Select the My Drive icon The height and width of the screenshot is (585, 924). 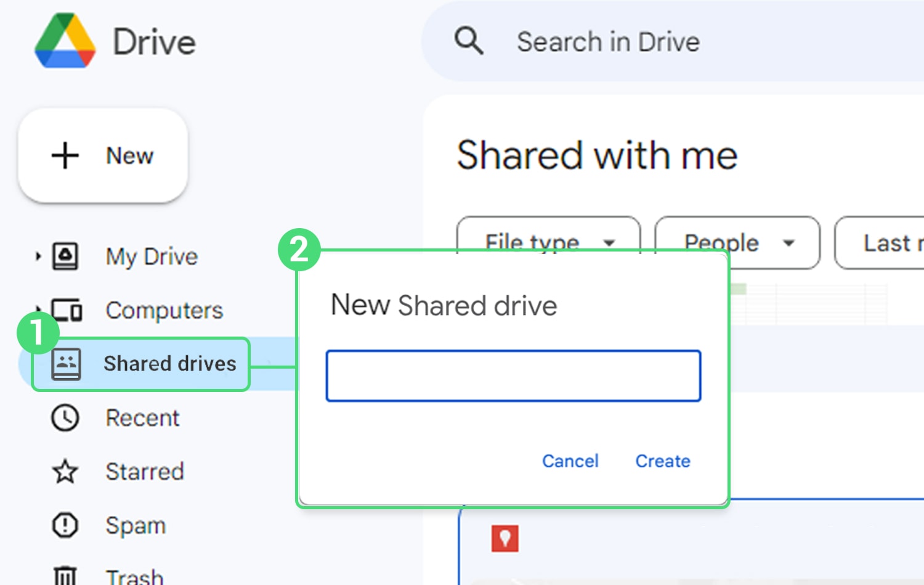pyautogui.click(x=65, y=256)
